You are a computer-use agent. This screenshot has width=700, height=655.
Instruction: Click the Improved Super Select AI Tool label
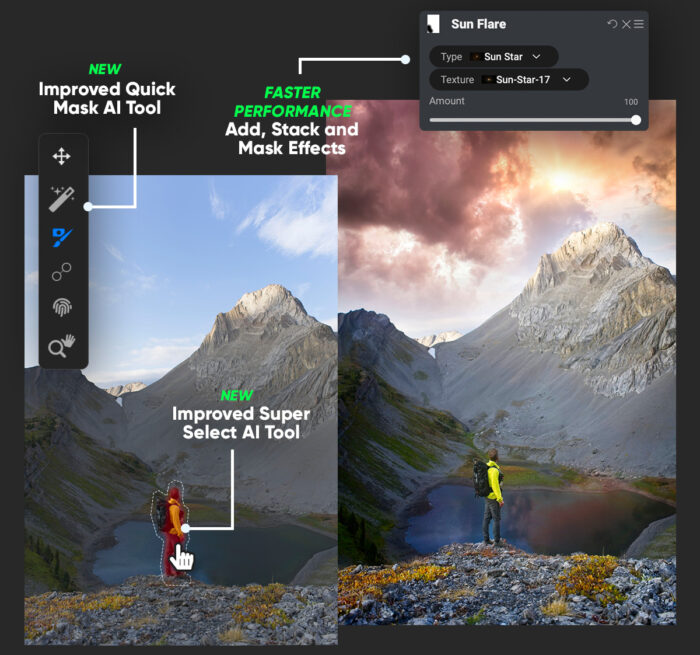[240, 422]
